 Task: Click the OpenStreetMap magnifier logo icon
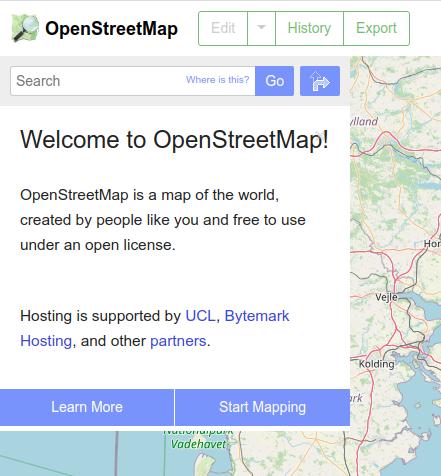point(25,28)
